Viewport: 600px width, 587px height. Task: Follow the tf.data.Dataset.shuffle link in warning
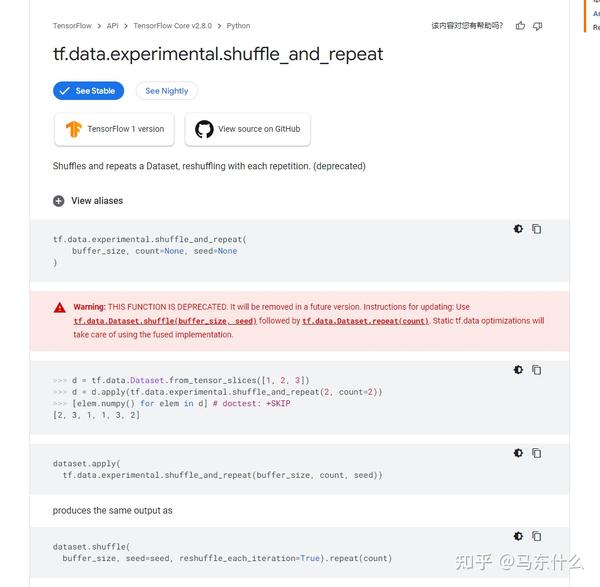[165, 321]
